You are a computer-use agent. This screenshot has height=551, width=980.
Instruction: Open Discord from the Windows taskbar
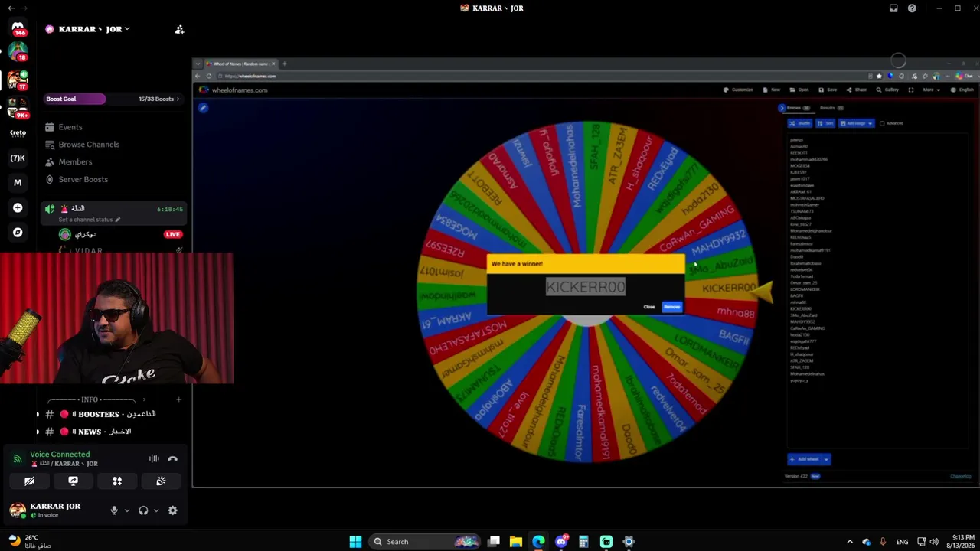(561, 542)
